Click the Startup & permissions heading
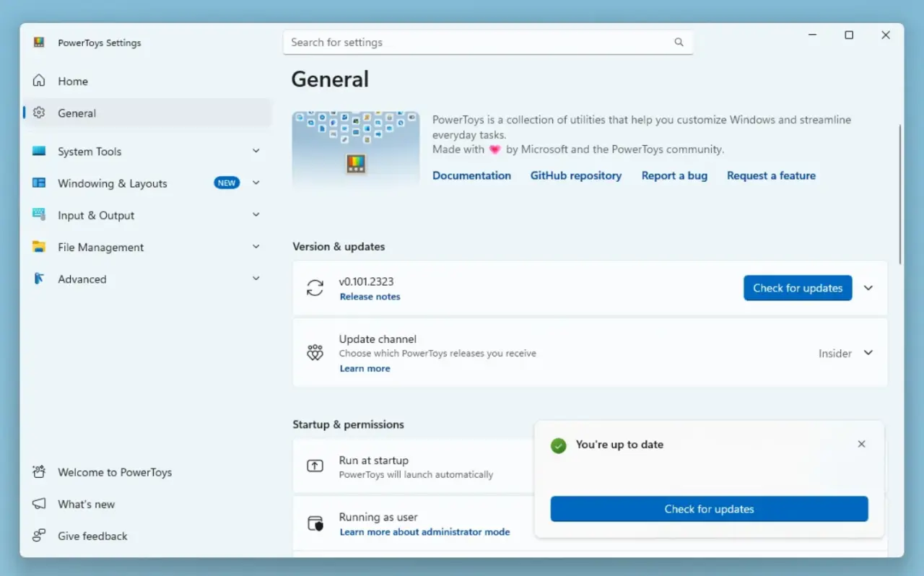The height and width of the screenshot is (576, 924). [x=348, y=424]
